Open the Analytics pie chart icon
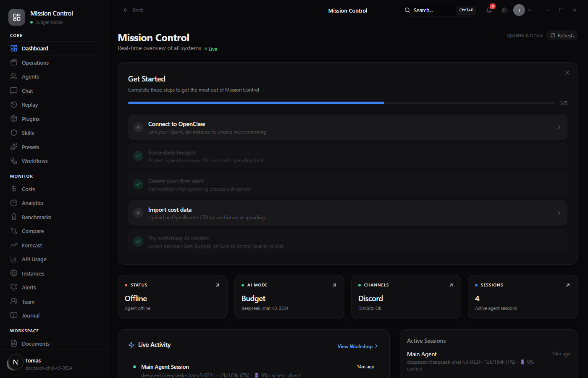This screenshot has height=378, width=588. [14, 203]
